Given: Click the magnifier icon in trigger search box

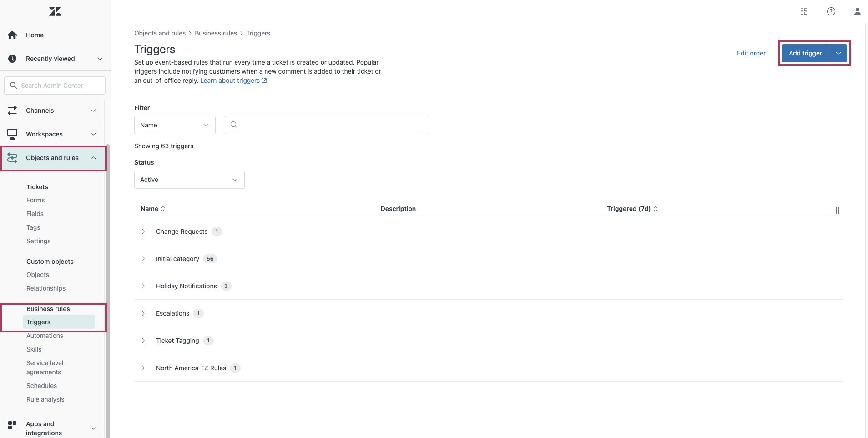Looking at the screenshot, I should point(234,125).
